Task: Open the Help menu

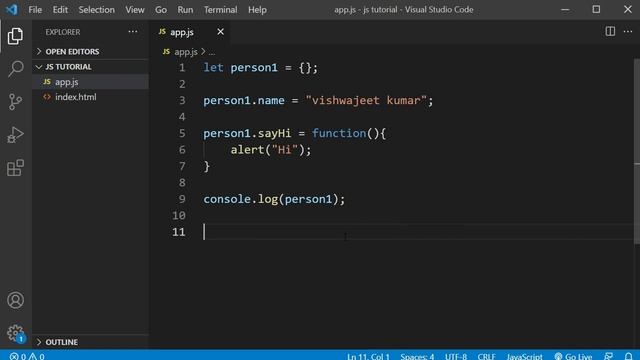Action: (x=257, y=9)
